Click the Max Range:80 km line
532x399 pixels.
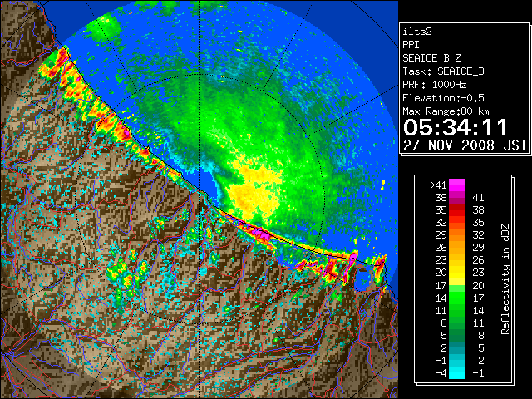446,111
